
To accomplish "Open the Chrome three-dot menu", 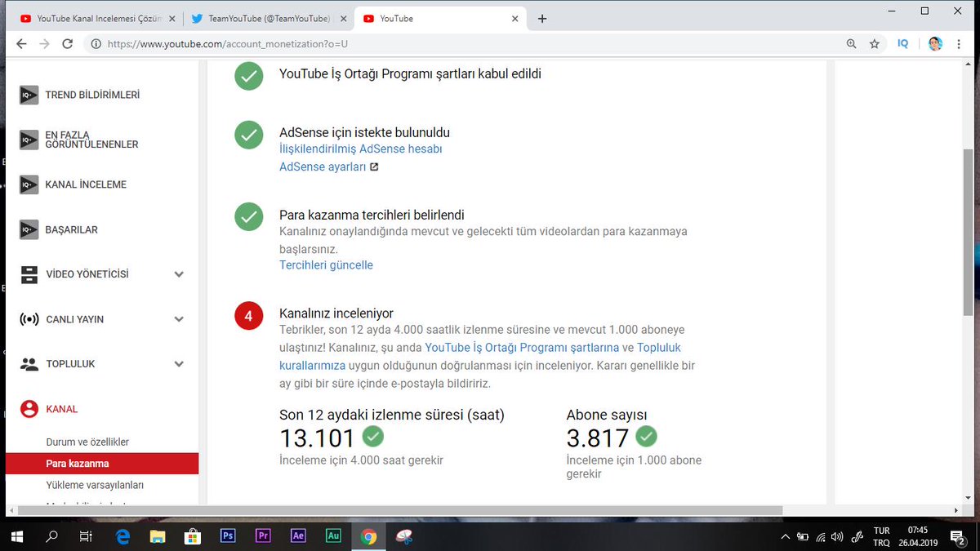I will coord(960,44).
